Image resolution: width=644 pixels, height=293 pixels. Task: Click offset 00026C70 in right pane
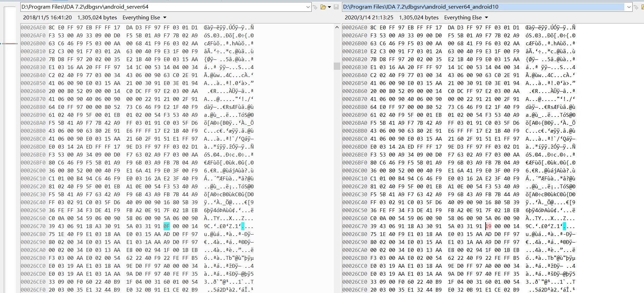click(355, 226)
